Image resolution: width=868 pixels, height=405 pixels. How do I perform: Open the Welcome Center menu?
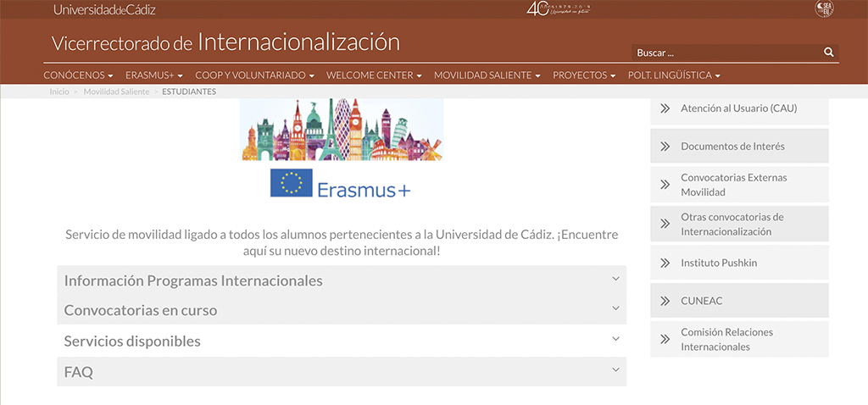[374, 75]
